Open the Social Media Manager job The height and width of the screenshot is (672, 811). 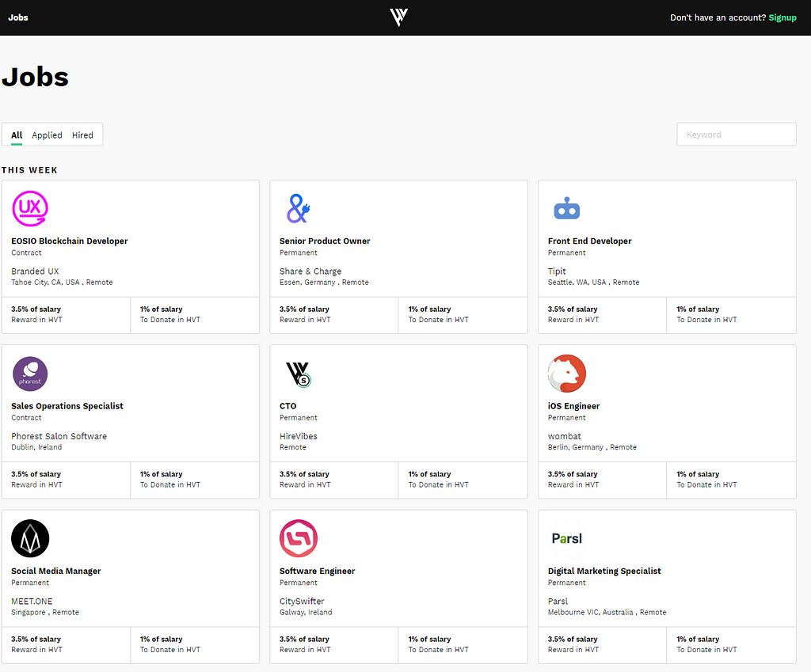click(56, 571)
